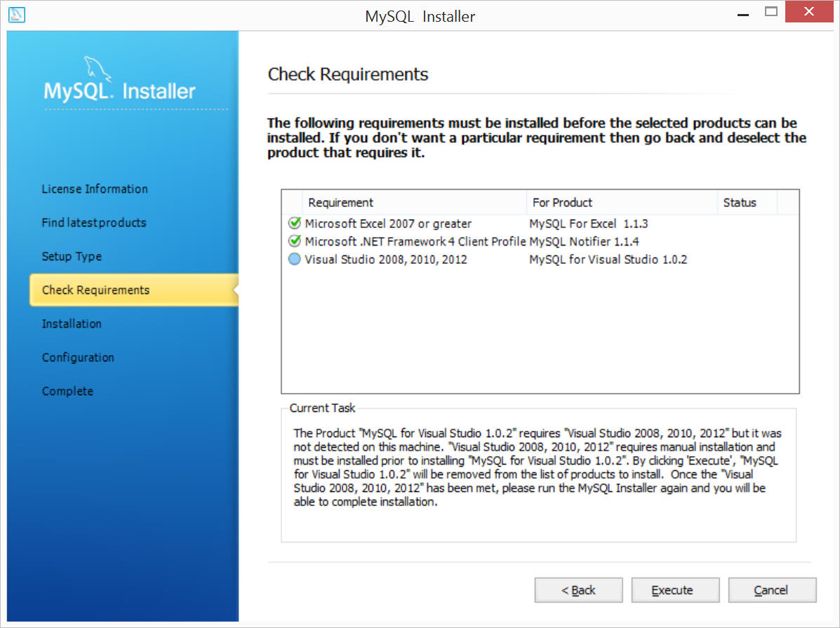840x628 pixels.
Task: Click MySQL For Excel 1.1.3 cell
Action: click(x=588, y=223)
